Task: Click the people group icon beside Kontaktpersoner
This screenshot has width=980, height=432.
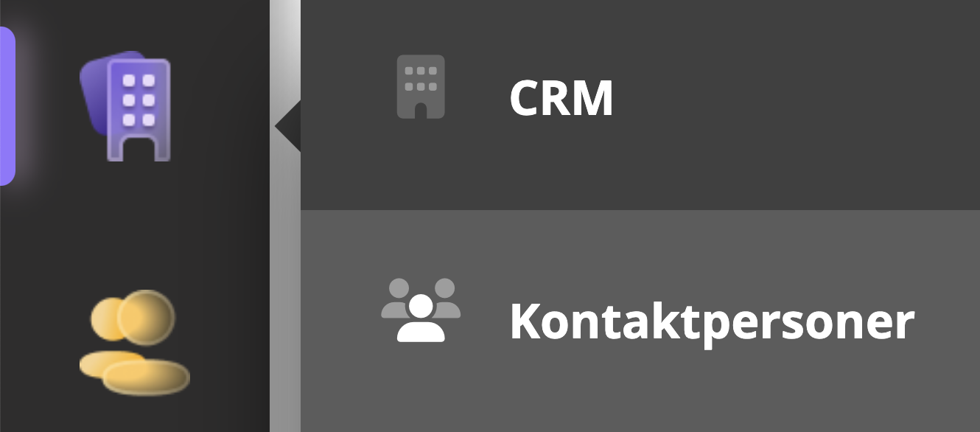Action: (421, 310)
